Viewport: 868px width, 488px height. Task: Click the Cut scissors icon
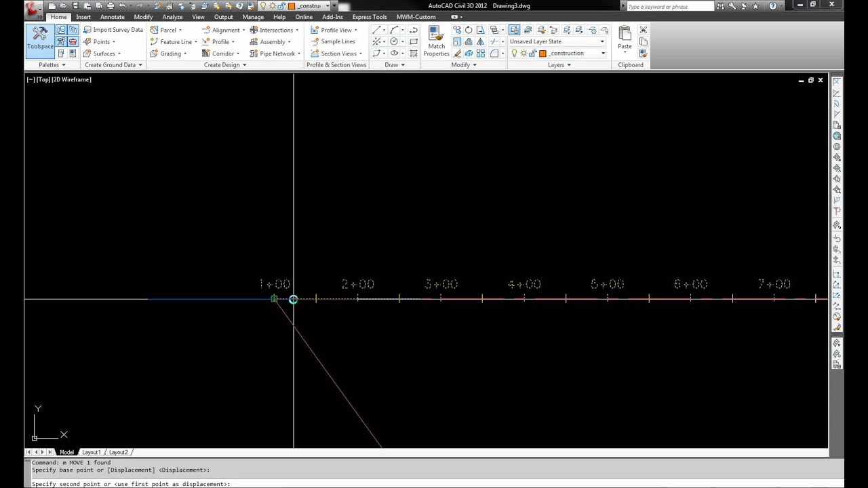(643, 30)
